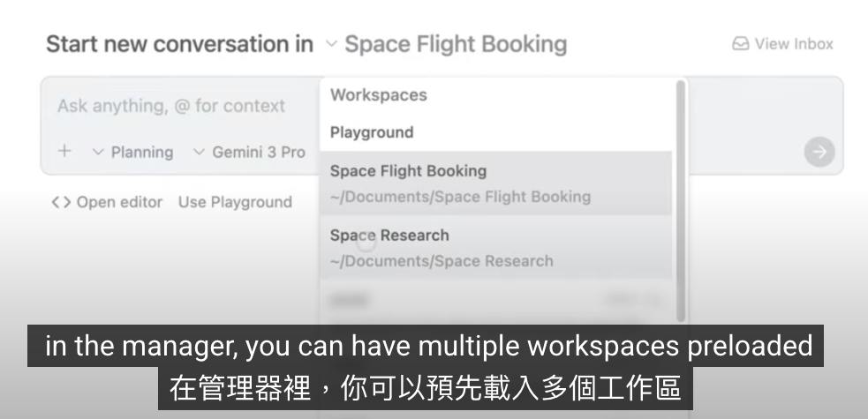The width and height of the screenshot is (868, 419).
Task: Click the Space Flight Booking header title
Action: (x=456, y=44)
